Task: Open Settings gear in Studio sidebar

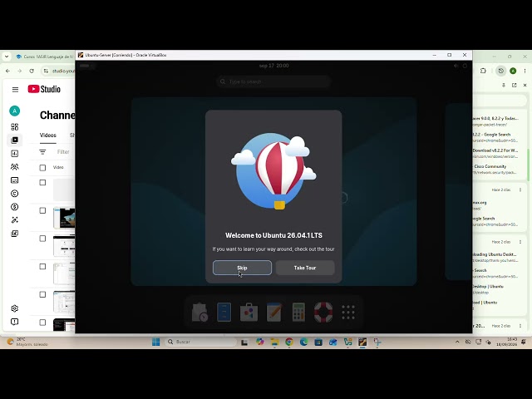Action: (x=15, y=308)
